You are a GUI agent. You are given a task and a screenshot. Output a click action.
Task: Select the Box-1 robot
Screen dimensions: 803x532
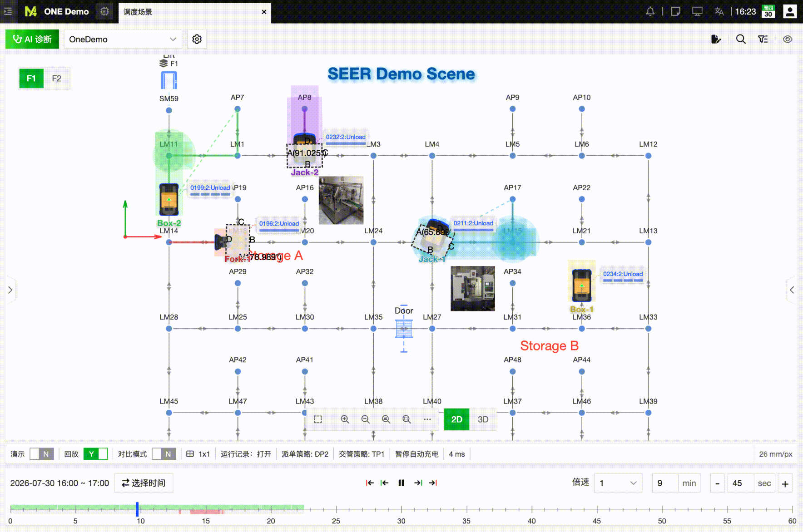(582, 286)
